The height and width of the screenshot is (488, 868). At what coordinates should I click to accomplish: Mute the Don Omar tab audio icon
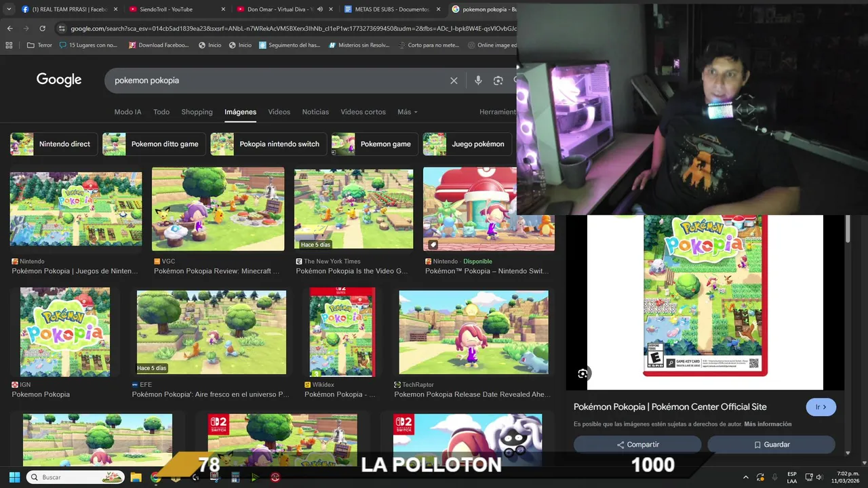click(320, 9)
